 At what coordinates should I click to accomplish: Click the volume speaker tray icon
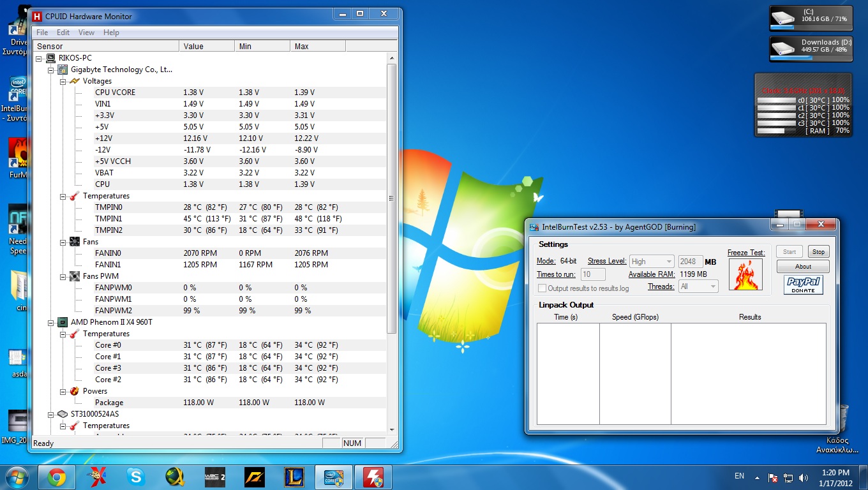click(803, 477)
